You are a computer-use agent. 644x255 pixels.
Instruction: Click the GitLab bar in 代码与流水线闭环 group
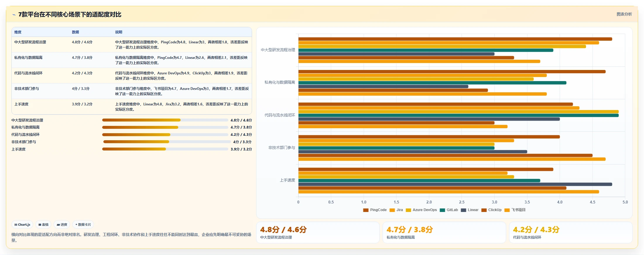pos(458,115)
